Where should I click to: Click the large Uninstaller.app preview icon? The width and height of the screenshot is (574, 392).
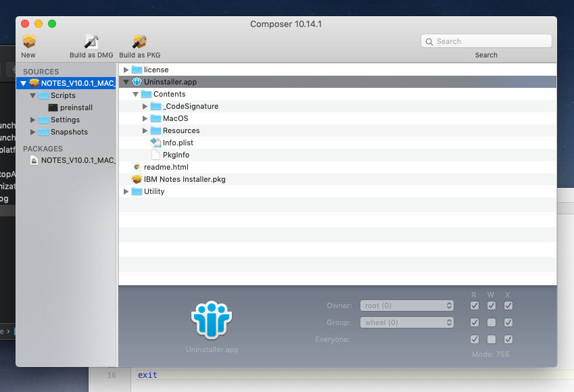click(x=212, y=320)
